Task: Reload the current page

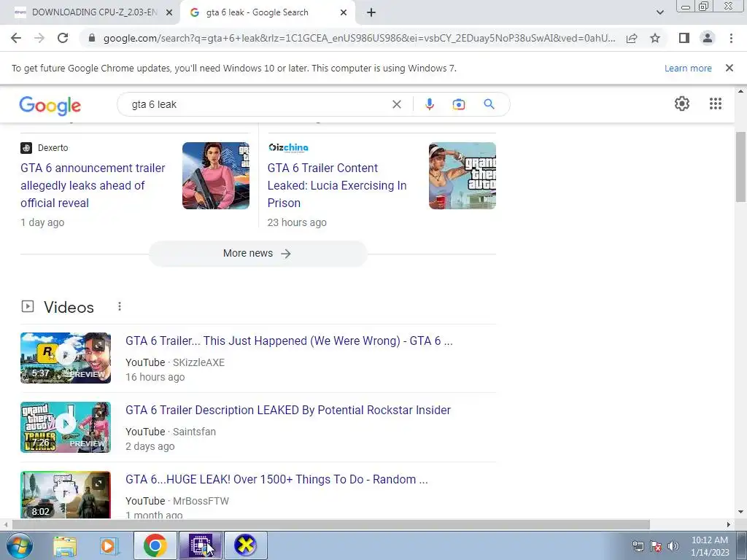Action: tap(63, 38)
